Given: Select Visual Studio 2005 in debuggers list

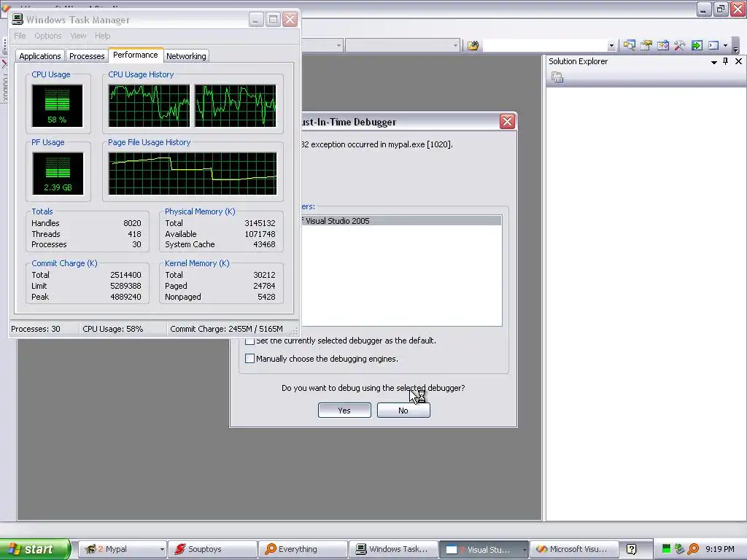Looking at the screenshot, I should click(x=400, y=221).
